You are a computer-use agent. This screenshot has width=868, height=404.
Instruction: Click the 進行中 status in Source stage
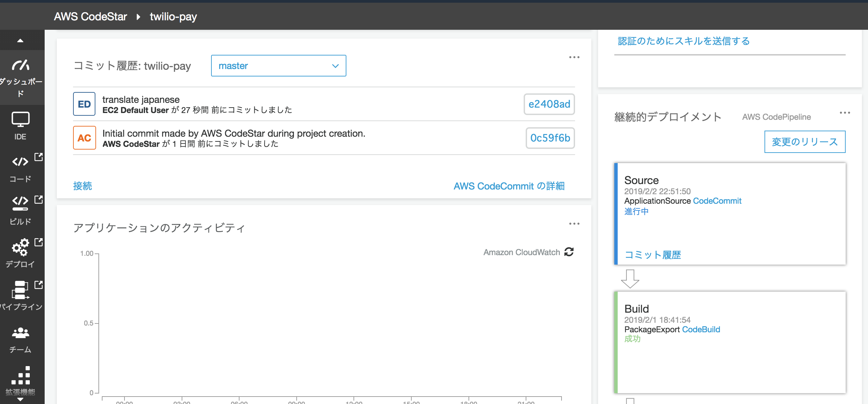pyautogui.click(x=636, y=211)
